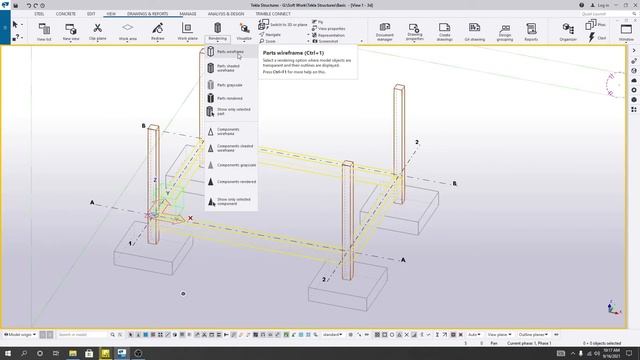Click the undo arrow in title bar
The width and height of the screenshot is (640, 360).
(x=29, y=5)
